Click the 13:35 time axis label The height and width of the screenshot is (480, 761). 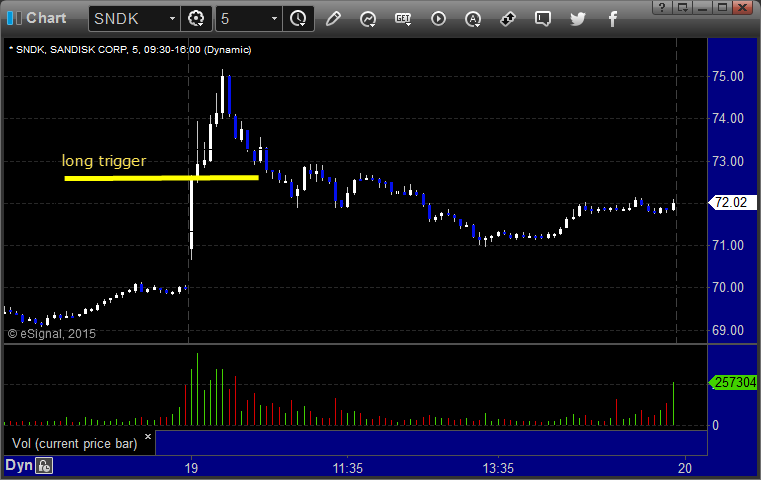[x=498, y=468]
